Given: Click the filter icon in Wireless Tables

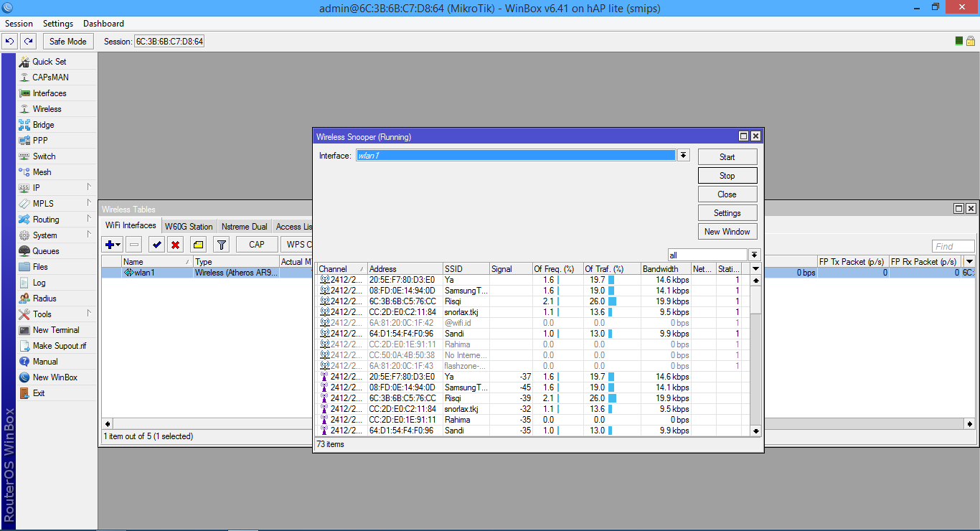Looking at the screenshot, I should coord(221,244).
